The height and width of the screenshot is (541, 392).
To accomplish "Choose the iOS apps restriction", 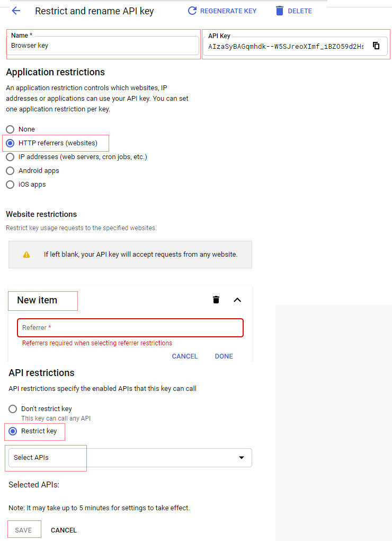I will click(10, 185).
